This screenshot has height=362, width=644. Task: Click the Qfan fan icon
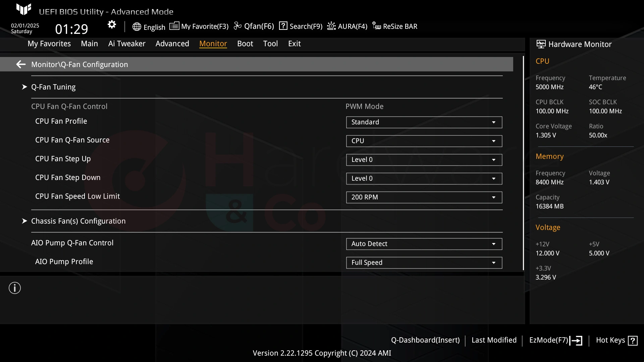pos(237,26)
